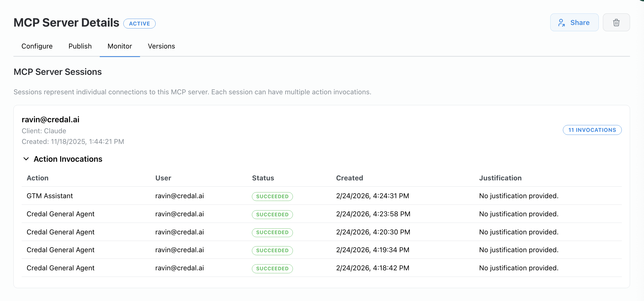Screen dimensions: 644x301
Task: Click the Status column header
Action: (x=263, y=178)
